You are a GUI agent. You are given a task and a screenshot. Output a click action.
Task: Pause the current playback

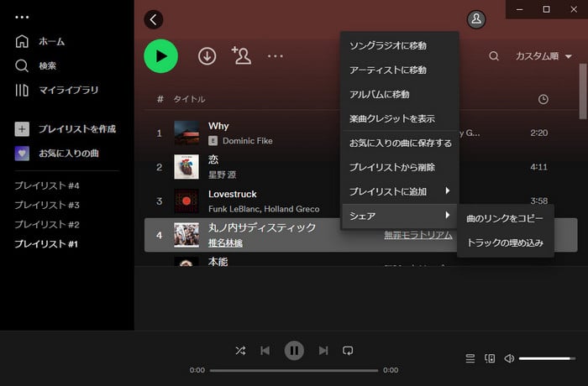[x=294, y=351]
